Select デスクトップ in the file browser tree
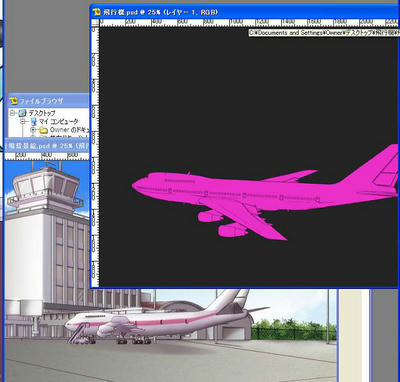The image size is (400, 382). (42, 113)
